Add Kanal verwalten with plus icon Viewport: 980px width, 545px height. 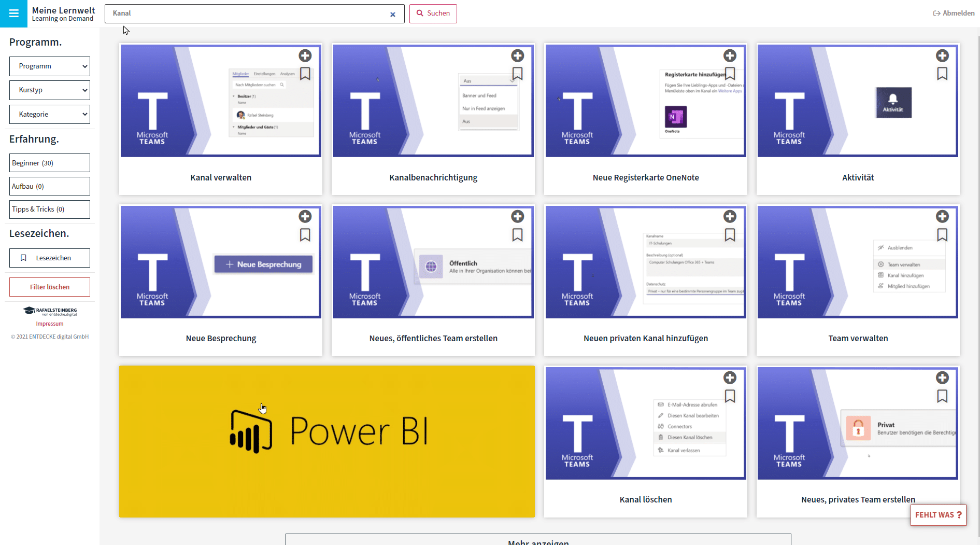click(305, 55)
